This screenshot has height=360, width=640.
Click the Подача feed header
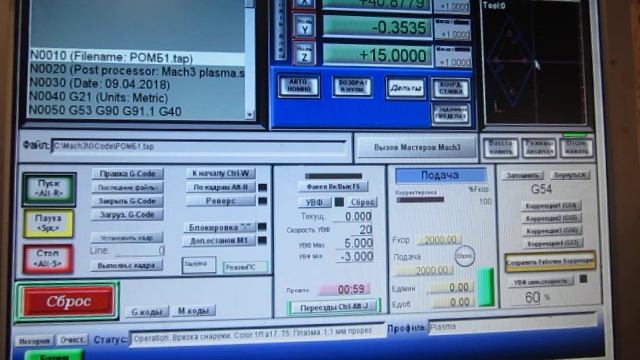click(x=440, y=176)
